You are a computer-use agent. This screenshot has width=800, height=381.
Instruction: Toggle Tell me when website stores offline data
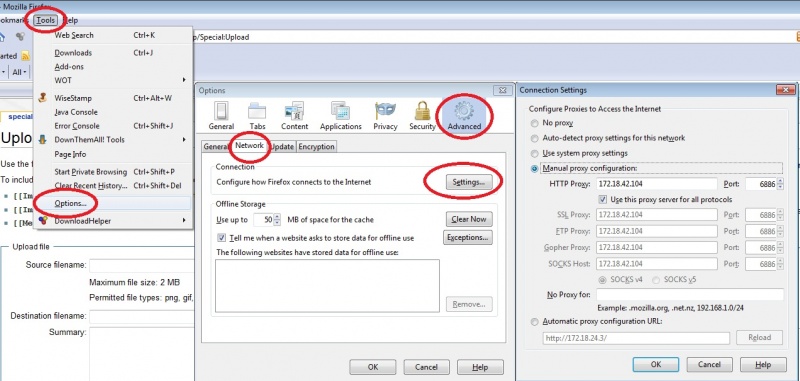pos(221,238)
